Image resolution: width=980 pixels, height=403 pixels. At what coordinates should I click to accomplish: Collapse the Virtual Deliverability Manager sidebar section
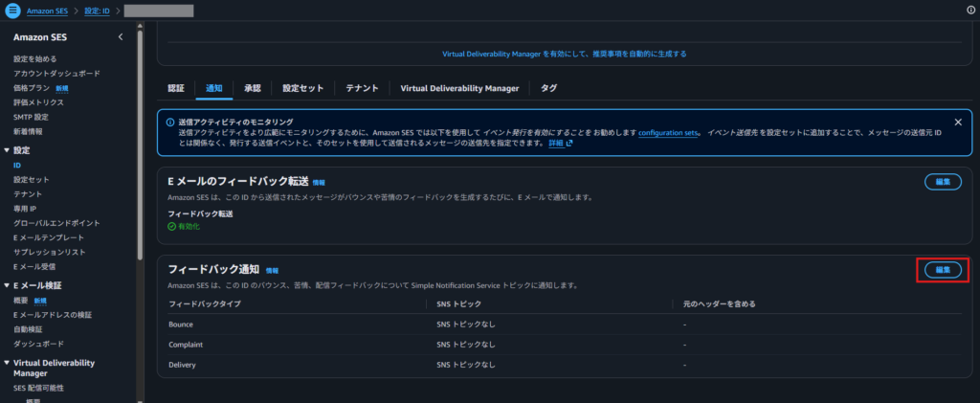click(x=7, y=363)
